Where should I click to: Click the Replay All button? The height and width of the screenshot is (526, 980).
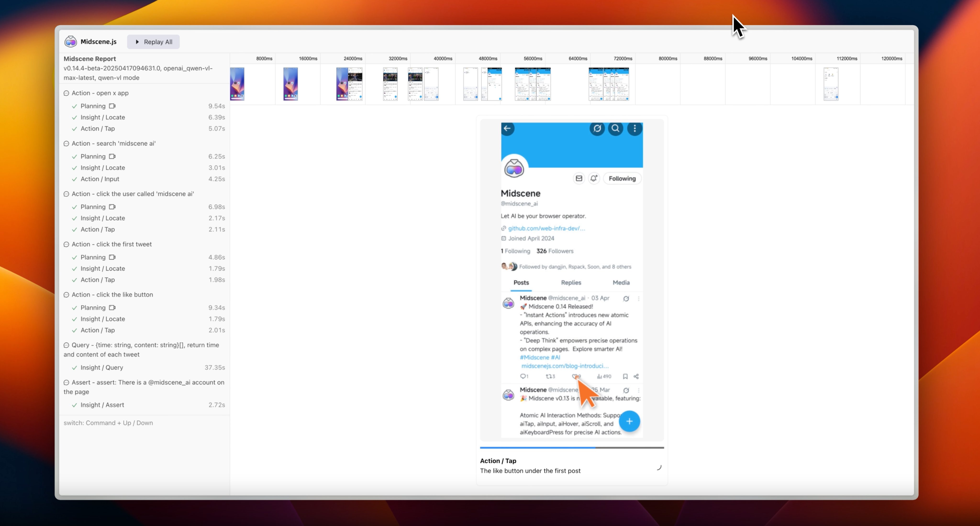point(153,42)
